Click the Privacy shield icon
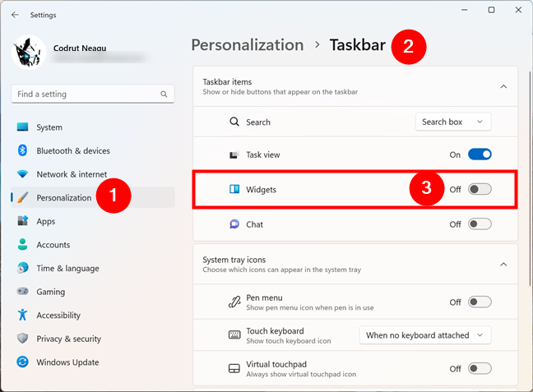 click(x=23, y=338)
